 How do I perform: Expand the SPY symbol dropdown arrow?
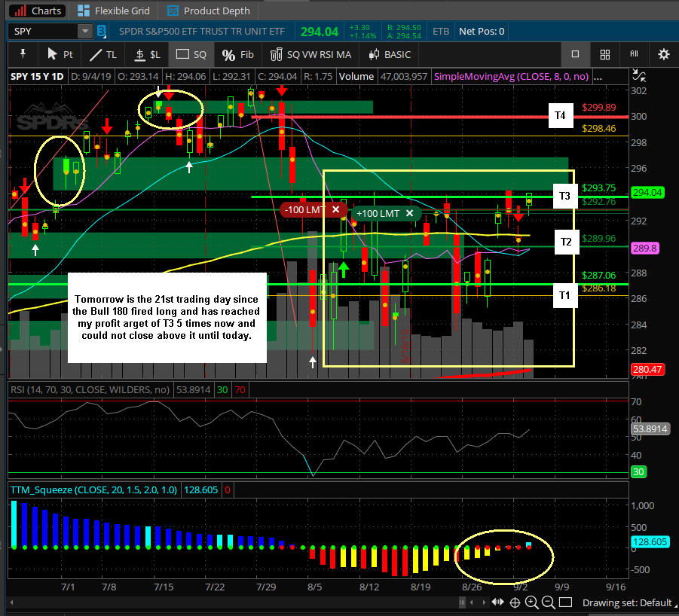[x=85, y=31]
